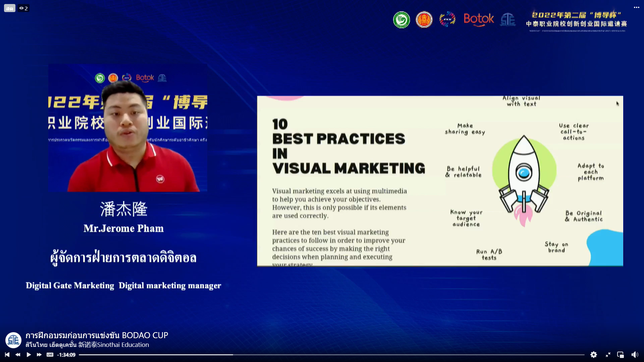This screenshot has width=644, height=362.
Task: Open video settings gear
Action: (x=594, y=355)
